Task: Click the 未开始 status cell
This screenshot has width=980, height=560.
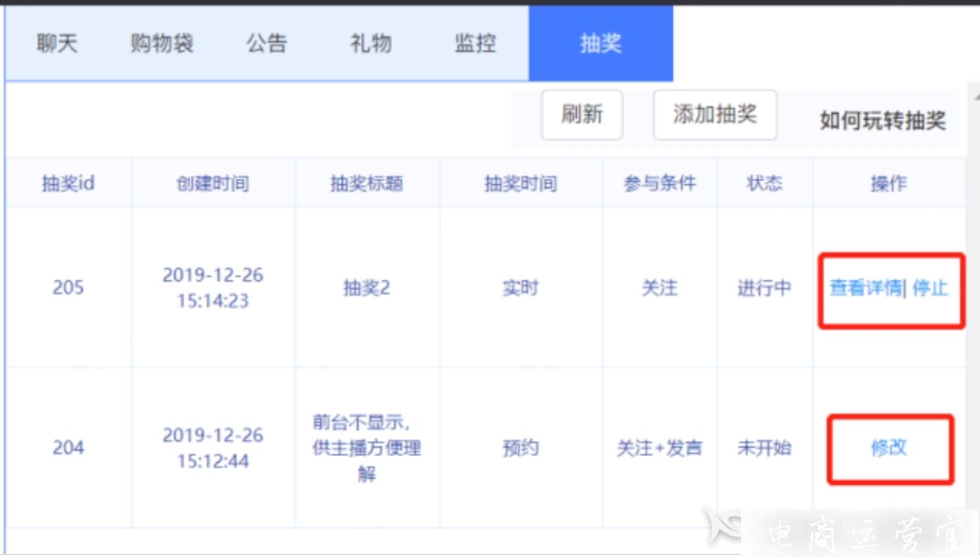Action: pyautogui.click(x=765, y=448)
